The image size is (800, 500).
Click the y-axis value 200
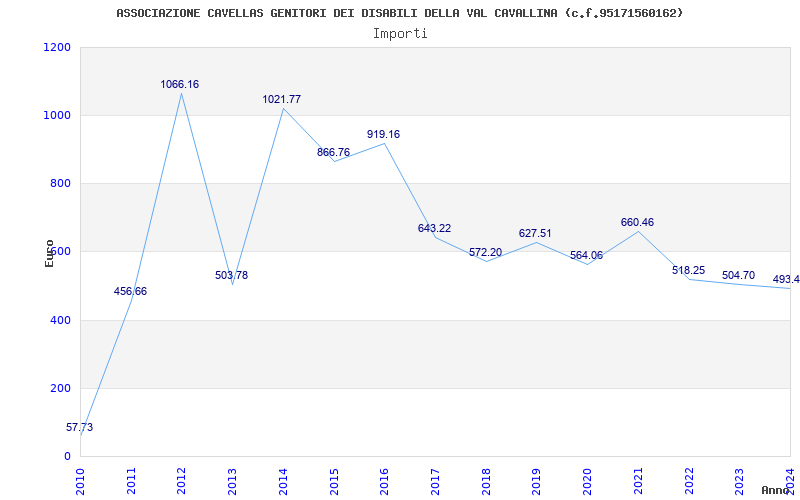coord(61,388)
